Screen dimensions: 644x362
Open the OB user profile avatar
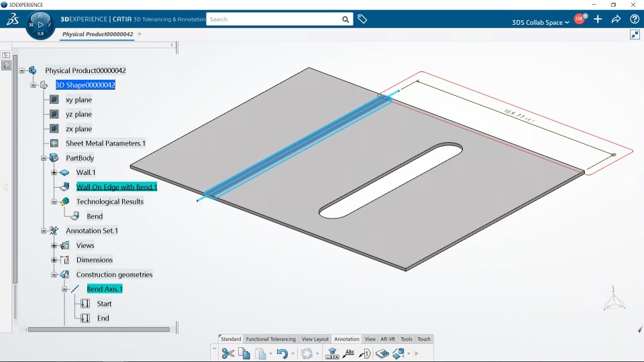pyautogui.click(x=580, y=19)
